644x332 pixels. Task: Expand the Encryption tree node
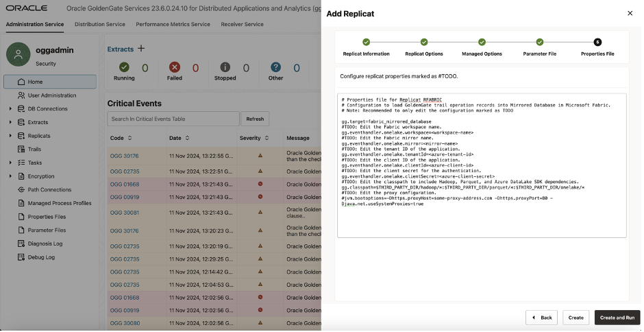pos(10,176)
